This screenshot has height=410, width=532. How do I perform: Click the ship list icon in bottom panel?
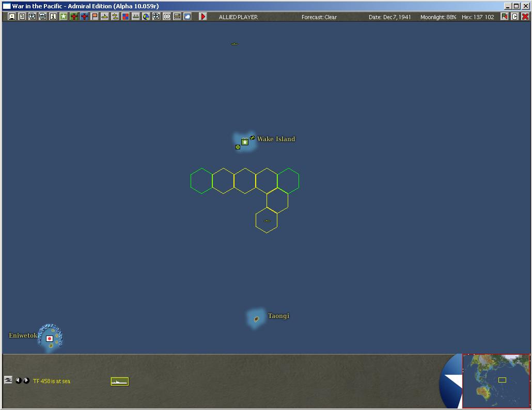click(8, 380)
